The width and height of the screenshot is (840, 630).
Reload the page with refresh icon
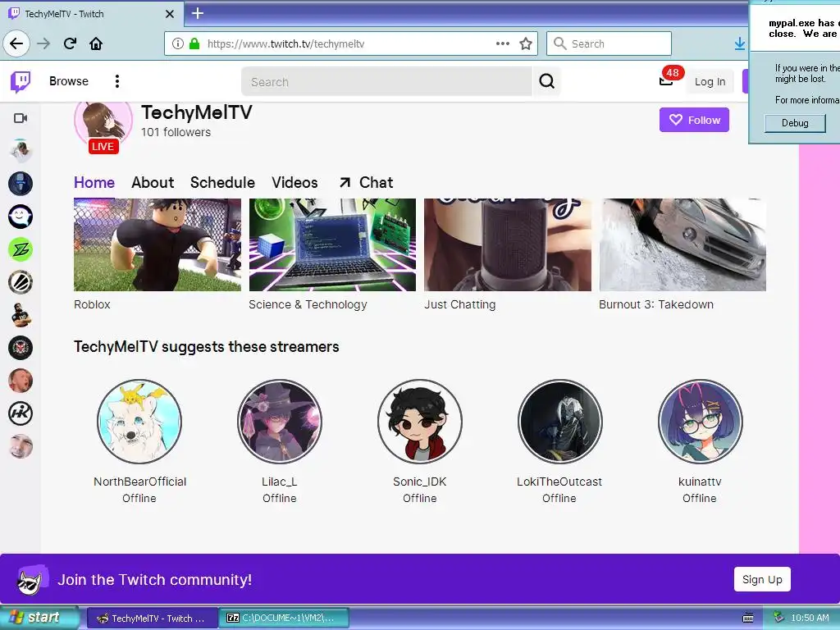coord(70,44)
